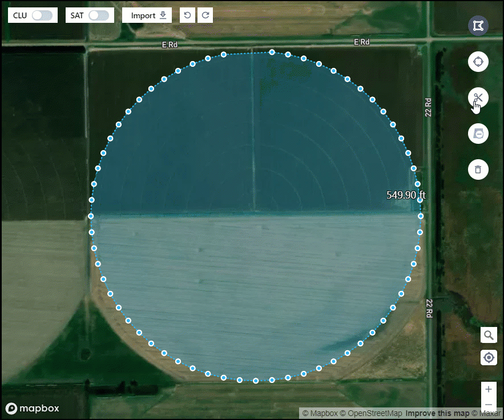Viewport: 504px width, 420px height.
Task: Click the Import button
Action: click(147, 15)
